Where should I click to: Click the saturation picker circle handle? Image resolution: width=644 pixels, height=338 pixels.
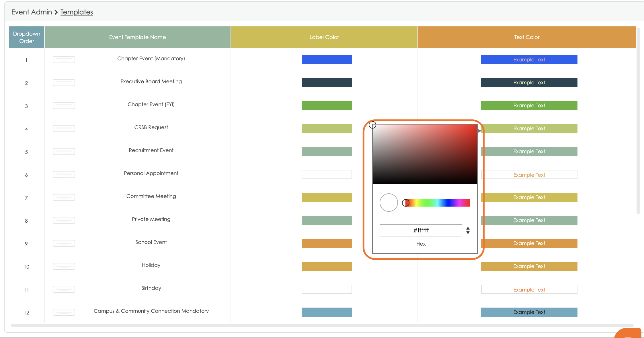tap(372, 125)
